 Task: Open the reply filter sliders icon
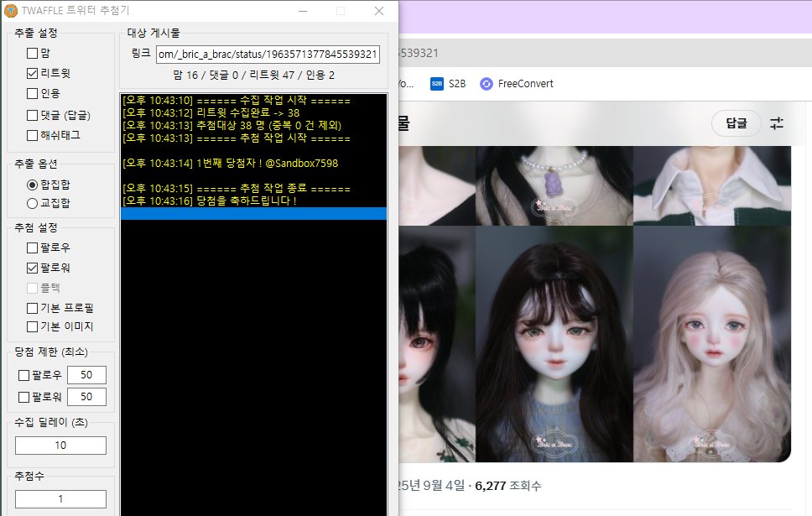pyautogui.click(x=777, y=123)
